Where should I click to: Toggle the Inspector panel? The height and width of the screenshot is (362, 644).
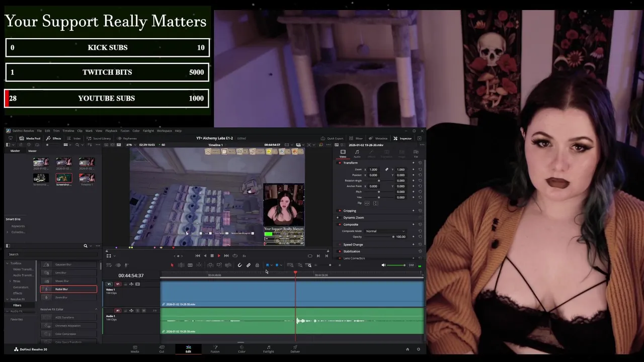point(403,138)
